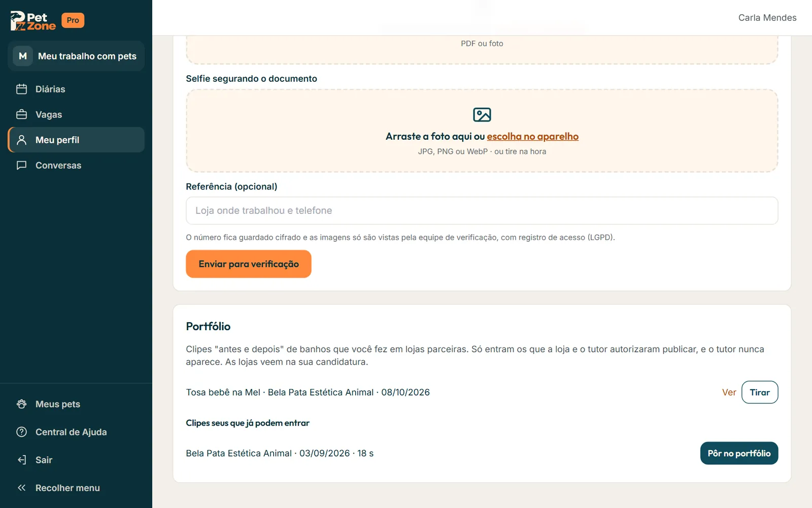Select the person icon beside Meu perfil
The image size is (812, 508).
tap(21, 140)
